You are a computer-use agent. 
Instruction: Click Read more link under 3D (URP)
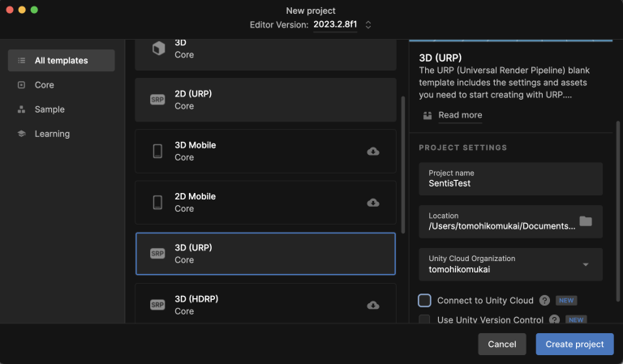tap(460, 115)
